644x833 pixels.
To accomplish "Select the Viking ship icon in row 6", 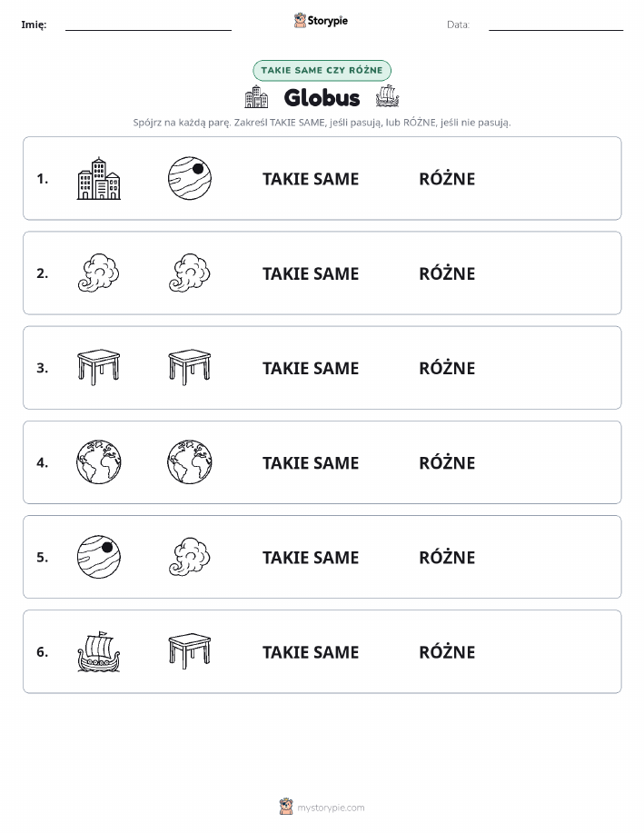I will (x=99, y=651).
